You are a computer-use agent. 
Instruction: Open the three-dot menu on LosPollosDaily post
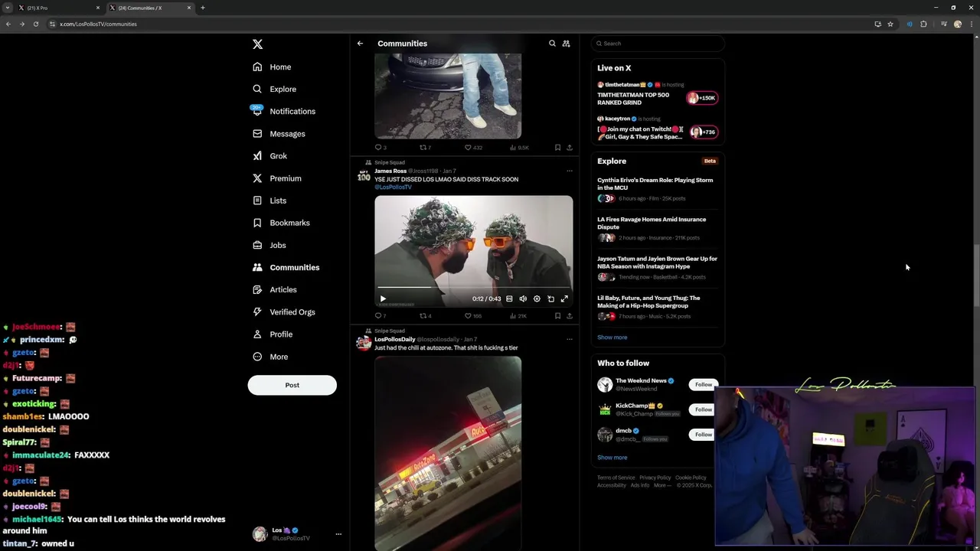[x=569, y=339]
